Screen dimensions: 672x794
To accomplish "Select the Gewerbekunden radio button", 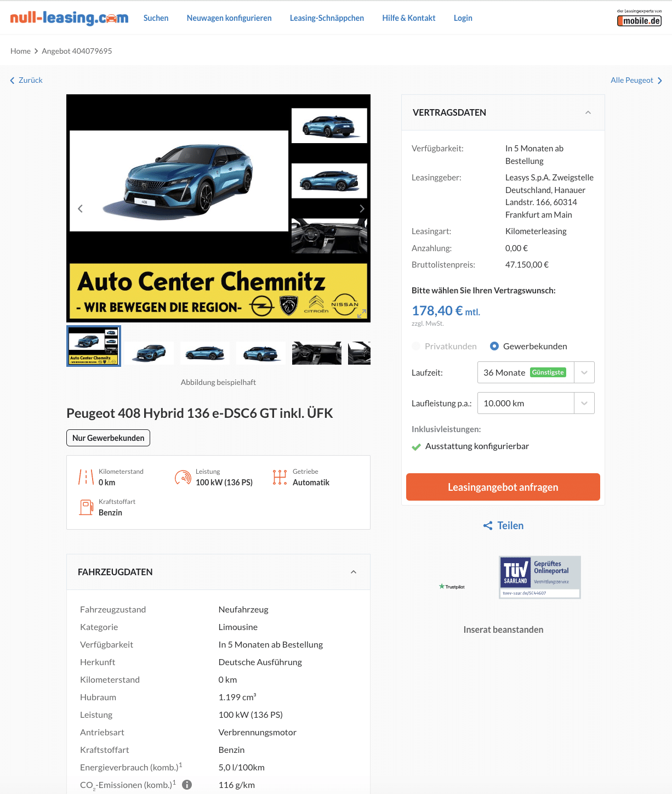I will point(494,346).
